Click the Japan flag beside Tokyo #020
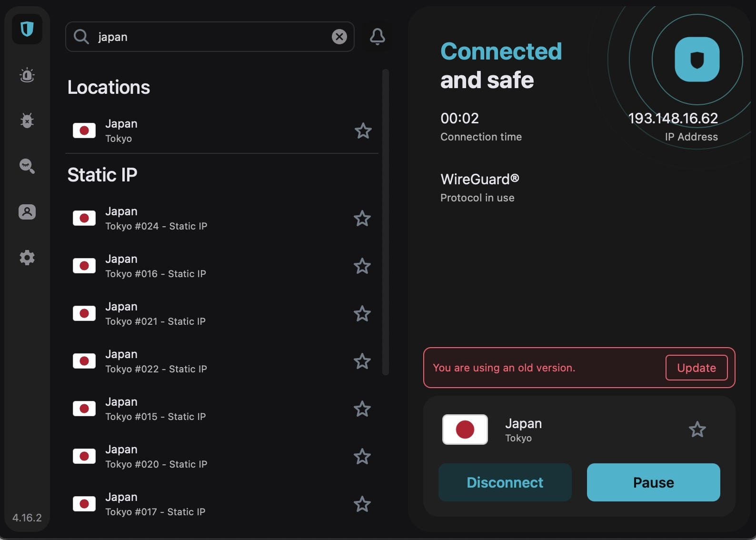Viewport: 756px width, 540px height. pyautogui.click(x=84, y=457)
